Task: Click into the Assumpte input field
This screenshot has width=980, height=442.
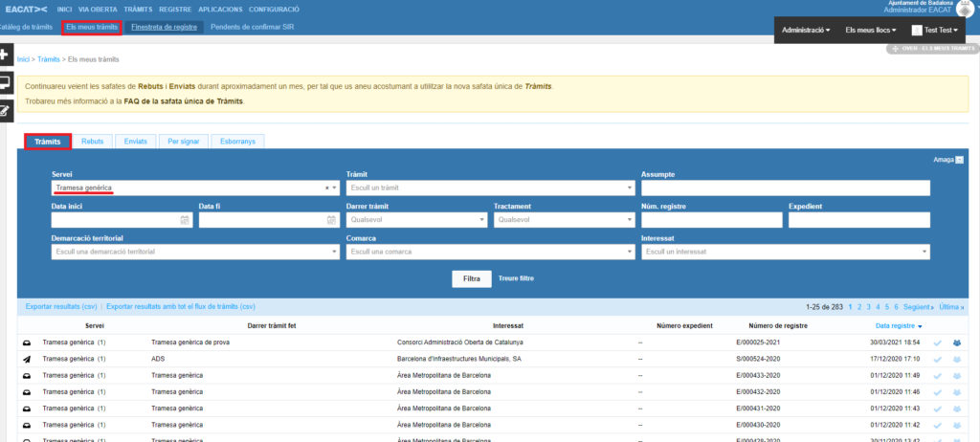Action: pyautogui.click(x=785, y=188)
